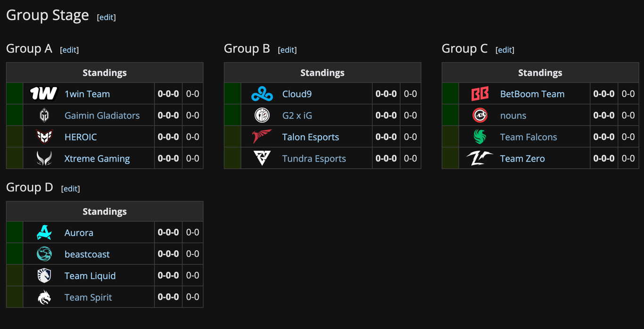The height and width of the screenshot is (329, 644).
Task: Click the Team Liquid logo icon
Action: point(44,275)
